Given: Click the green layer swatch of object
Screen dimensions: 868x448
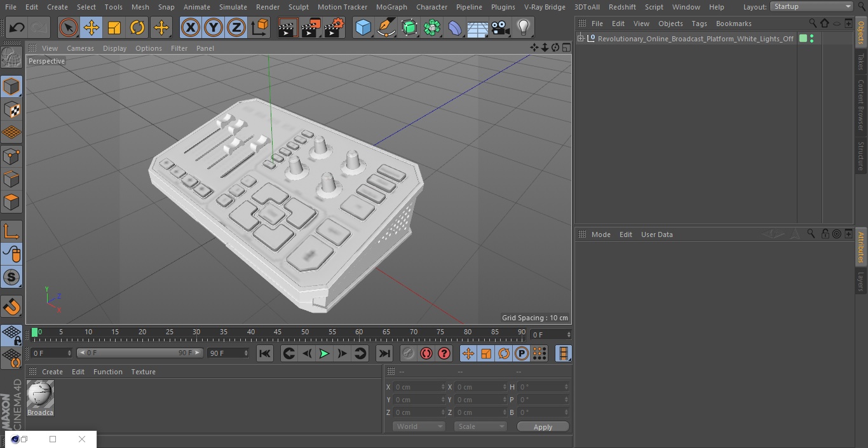Looking at the screenshot, I should click(803, 39).
